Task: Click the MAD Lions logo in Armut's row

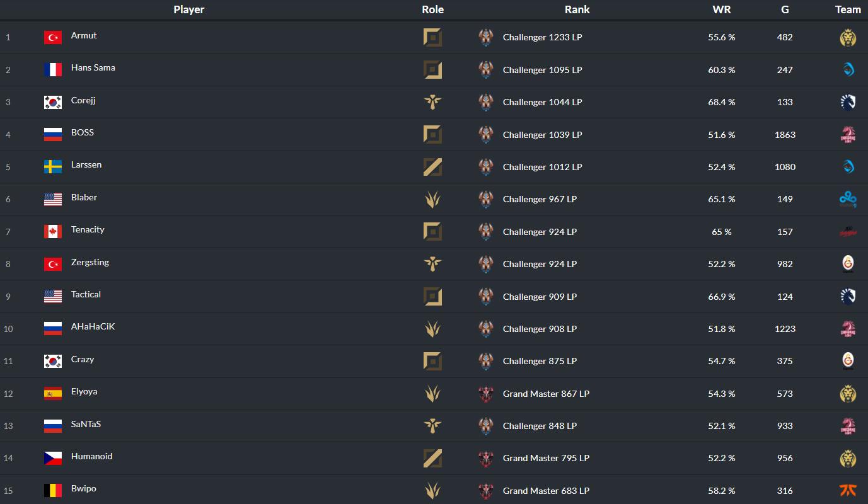Action: [848, 38]
